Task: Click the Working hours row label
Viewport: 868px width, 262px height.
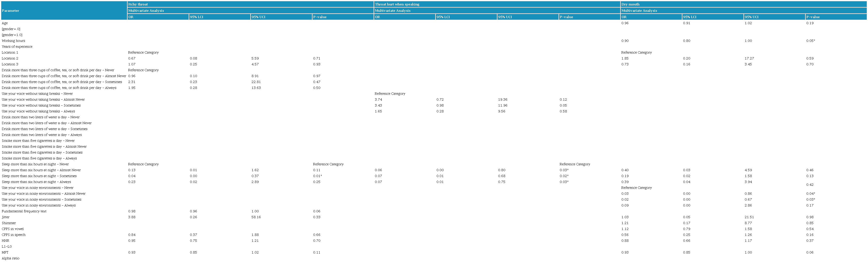Action: 13,41
